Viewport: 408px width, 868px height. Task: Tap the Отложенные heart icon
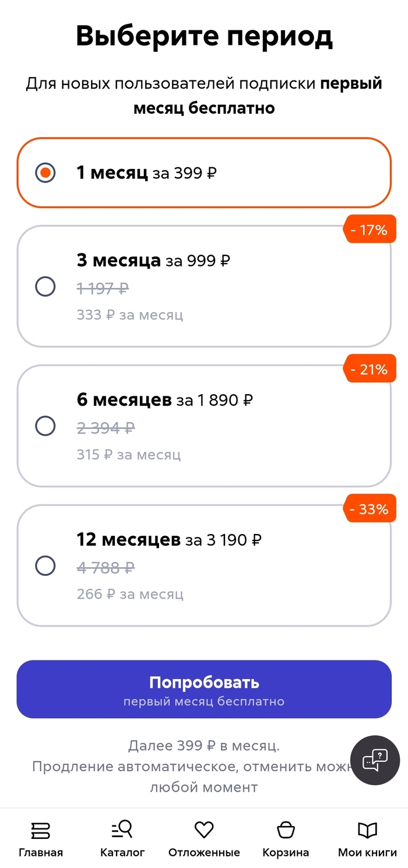pyautogui.click(x=204, y=830)
